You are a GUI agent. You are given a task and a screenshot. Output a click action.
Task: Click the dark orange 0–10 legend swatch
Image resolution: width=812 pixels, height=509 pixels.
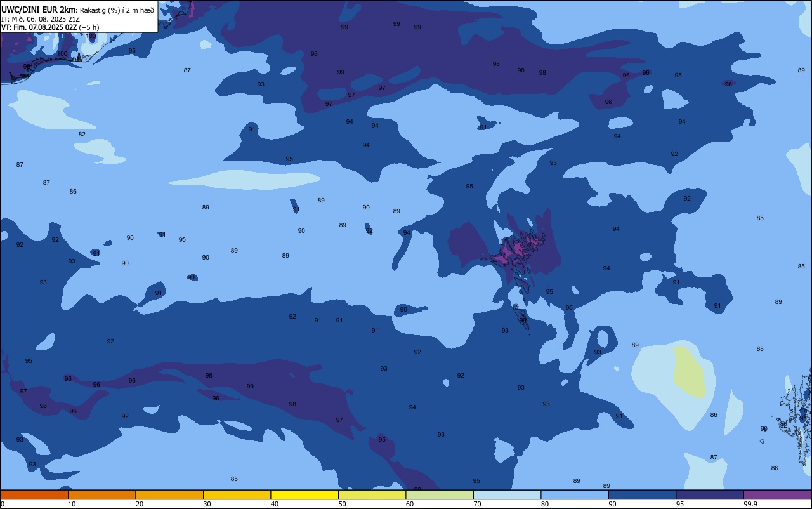(x=34, y=494)
